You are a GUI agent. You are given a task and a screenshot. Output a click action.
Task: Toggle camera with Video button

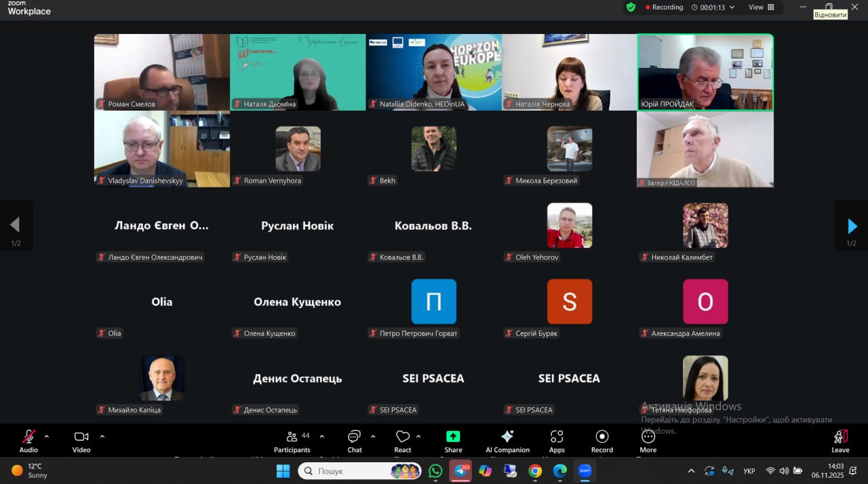(x=81, y=436)
